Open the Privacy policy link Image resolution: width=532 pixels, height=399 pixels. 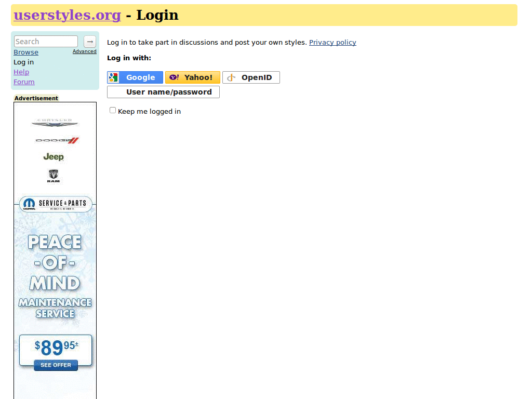tap(332, 43)
